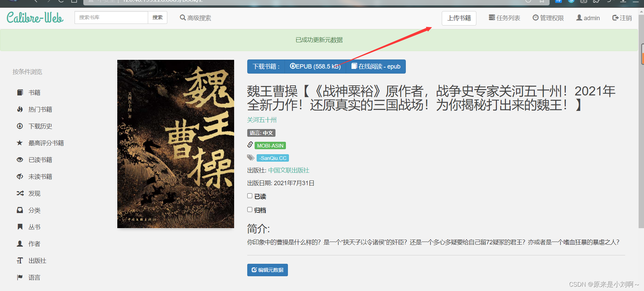Viewport: 644px width, 291px height.
Task: Click the download icon next to 下载历史
Action: [20, 126]
